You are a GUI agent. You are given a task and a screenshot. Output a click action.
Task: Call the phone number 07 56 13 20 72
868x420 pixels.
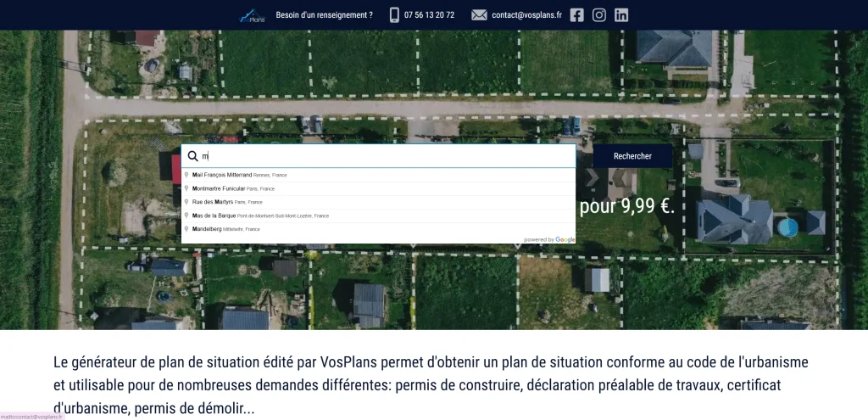(x=429, y=15)
